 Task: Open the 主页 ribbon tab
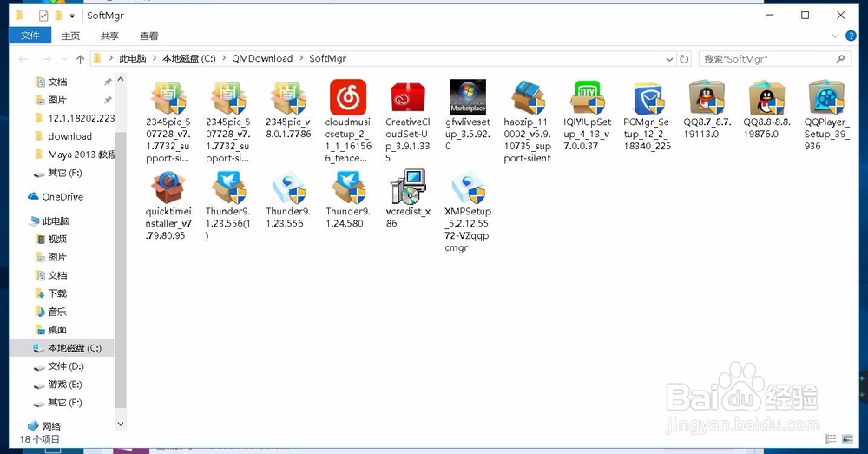pos(70,36)
